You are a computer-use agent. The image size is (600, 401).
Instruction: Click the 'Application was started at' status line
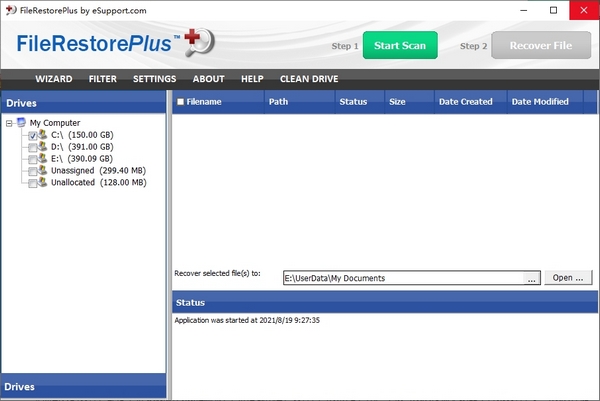247,320
